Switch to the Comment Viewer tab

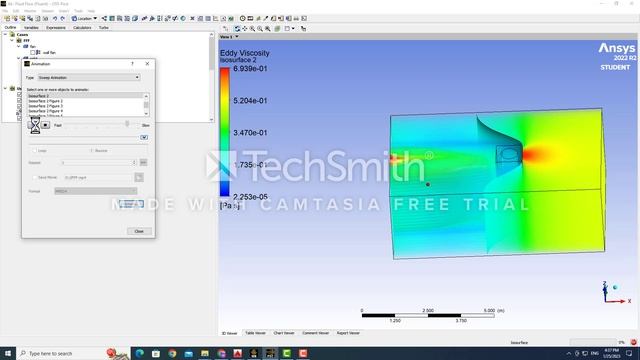(316, 333)
